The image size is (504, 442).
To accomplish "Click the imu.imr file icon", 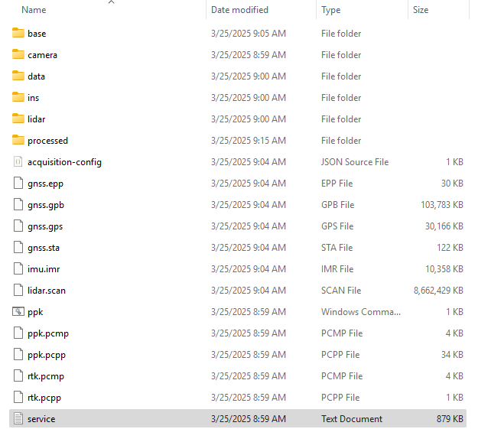I will coord(18,268).
